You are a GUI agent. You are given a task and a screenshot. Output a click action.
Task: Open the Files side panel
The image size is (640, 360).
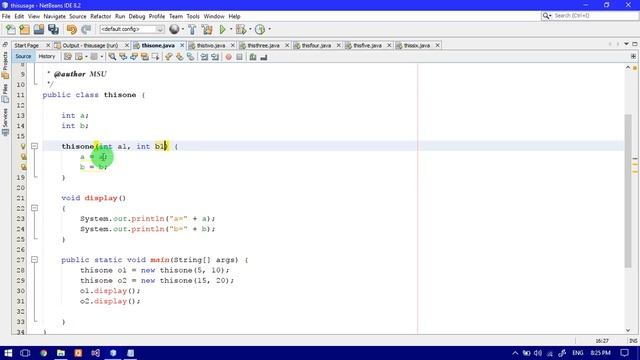(x=5, y=93)
